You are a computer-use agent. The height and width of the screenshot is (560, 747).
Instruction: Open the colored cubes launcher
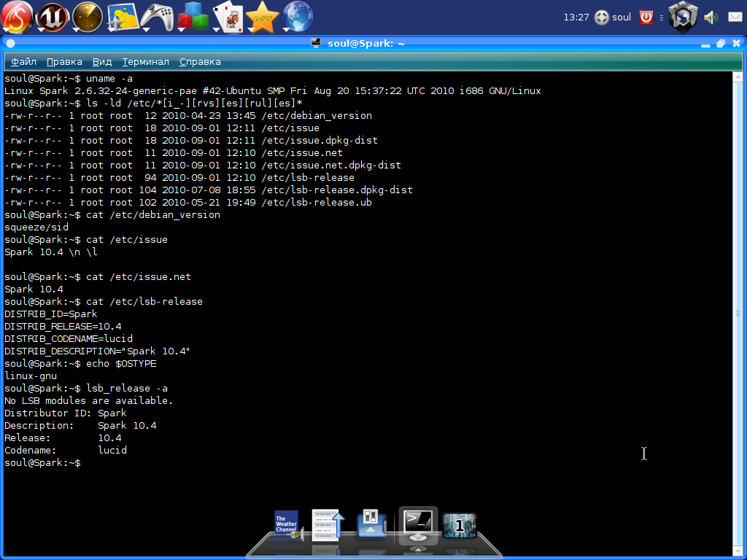(193, 17)
